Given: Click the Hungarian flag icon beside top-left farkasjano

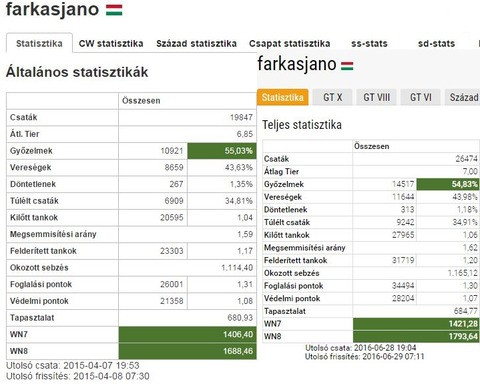Looking at the screenshot, I should tap(114, 10).
